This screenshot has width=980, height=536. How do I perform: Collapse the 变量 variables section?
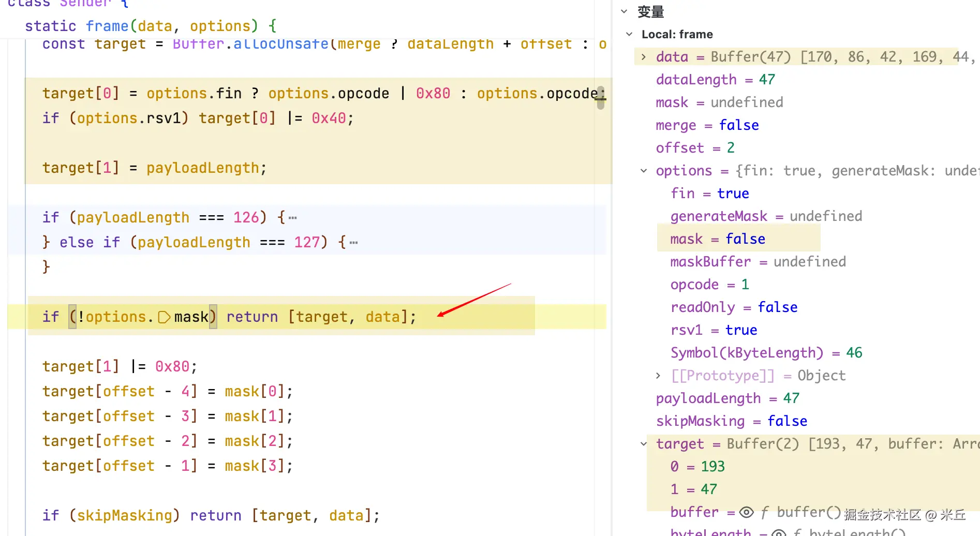(x=624, y=11)
